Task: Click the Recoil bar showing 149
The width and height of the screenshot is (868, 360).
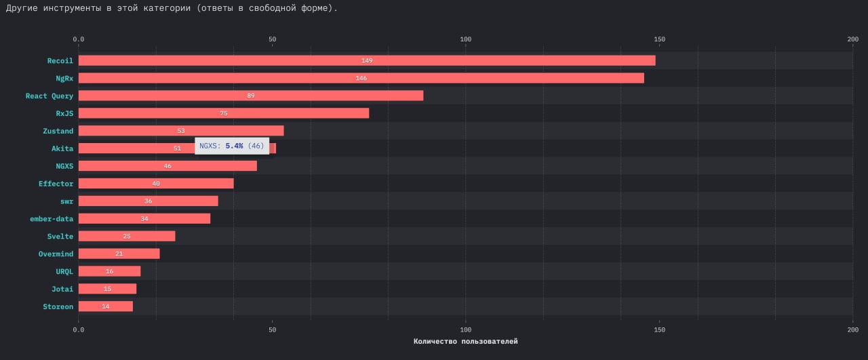Action: tap(367, 60)
